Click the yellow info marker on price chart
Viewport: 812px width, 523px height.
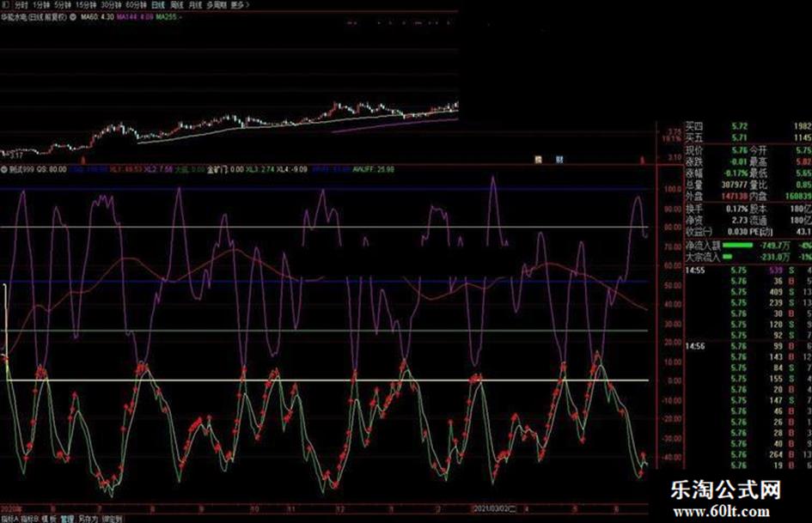(538, 160)
